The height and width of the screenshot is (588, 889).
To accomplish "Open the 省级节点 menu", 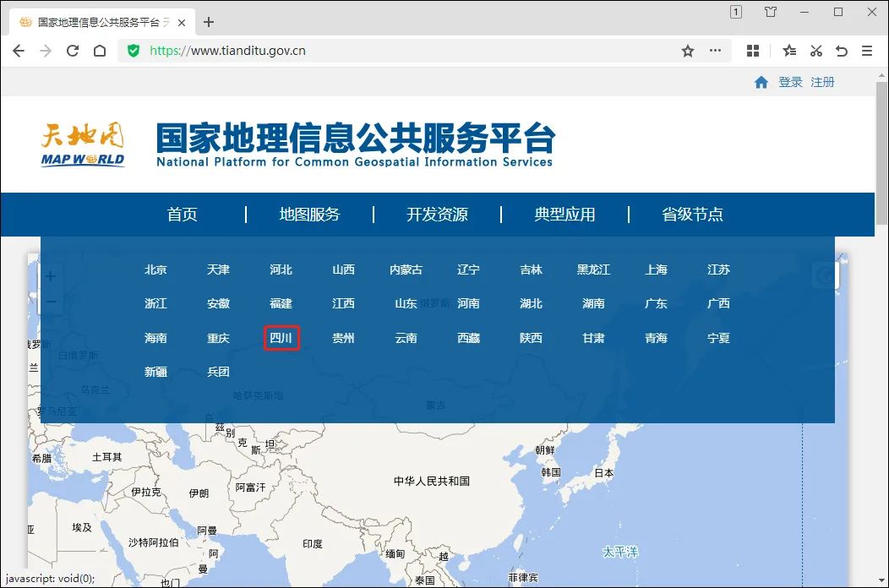I will pyautogui.click(x=692, y=215).
